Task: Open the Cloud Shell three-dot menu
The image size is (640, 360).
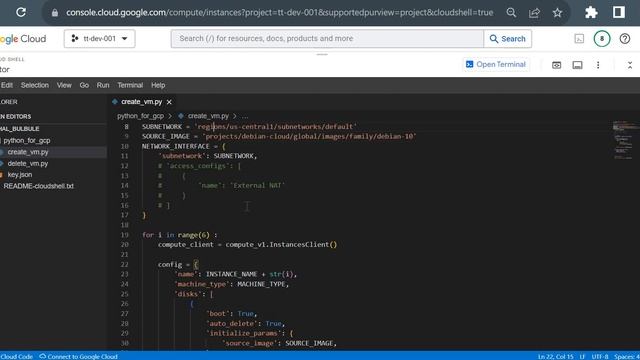Action: [x=598, y=65]
